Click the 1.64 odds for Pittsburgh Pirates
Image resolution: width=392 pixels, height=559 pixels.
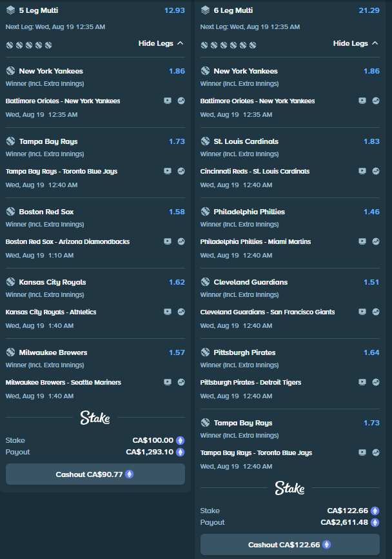click(372, 352)
